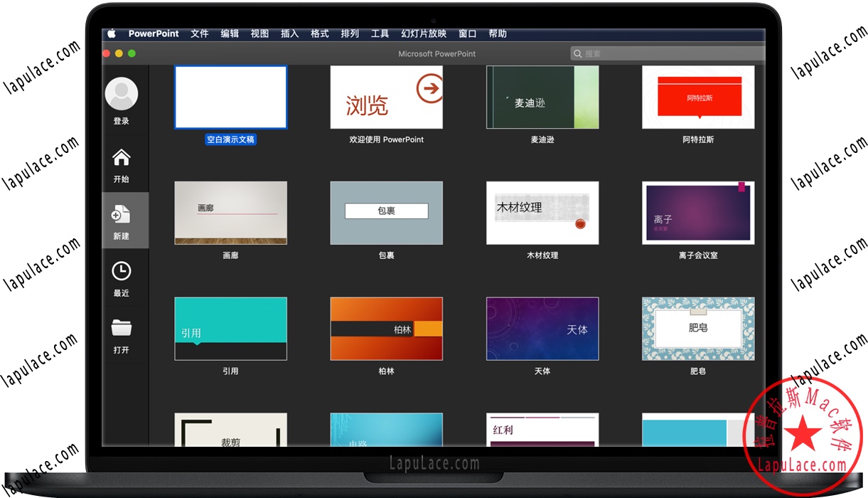Click the 打开 folder icon in sidebar
Screen dimensions: 868x498
pyautogui.click(x=122, y=328)
